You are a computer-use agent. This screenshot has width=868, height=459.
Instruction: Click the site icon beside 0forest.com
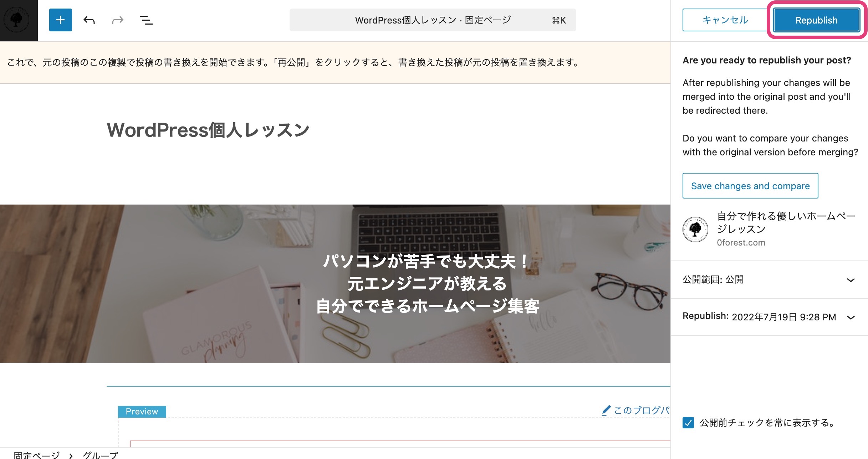click(695, 229)
